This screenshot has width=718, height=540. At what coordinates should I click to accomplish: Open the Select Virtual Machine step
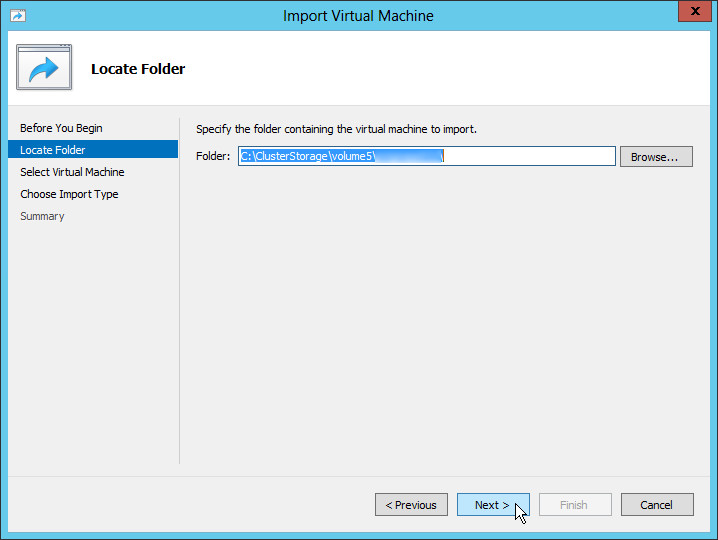[72, 172]
